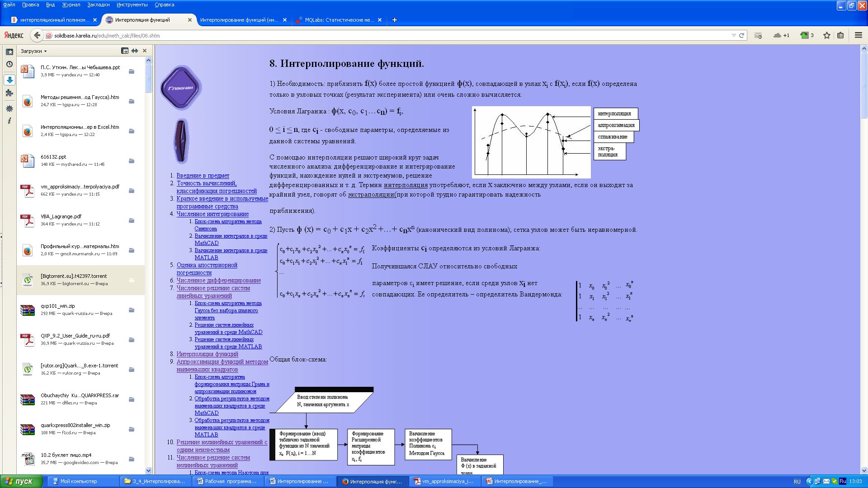
Task: Open the URL bar history dropdown arrow
Action: point(733,35)
